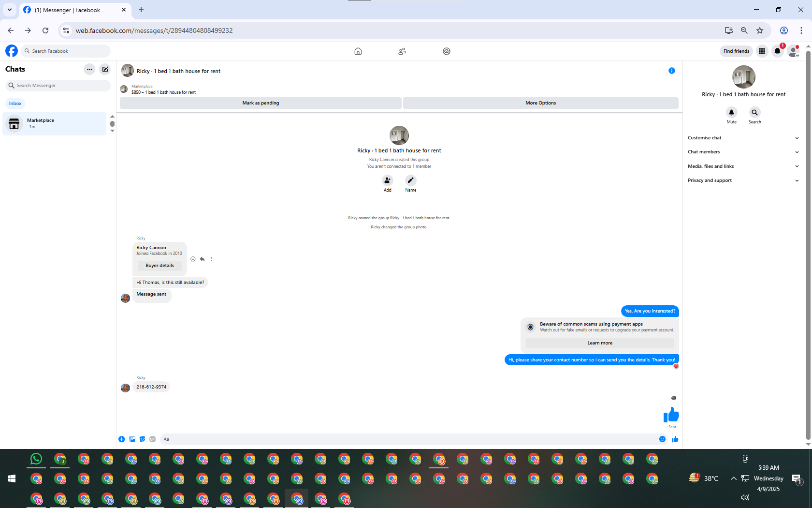Viewport: 812px width, 508px height.
Task: Show hidden system tray icons chevron
Action: click(x=733, y=478)
